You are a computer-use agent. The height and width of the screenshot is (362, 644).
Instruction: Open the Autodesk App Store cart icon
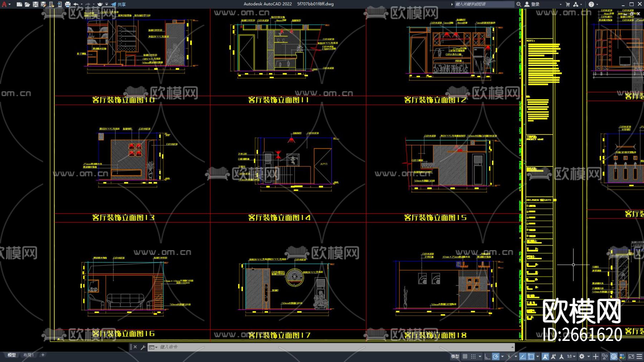568,4
